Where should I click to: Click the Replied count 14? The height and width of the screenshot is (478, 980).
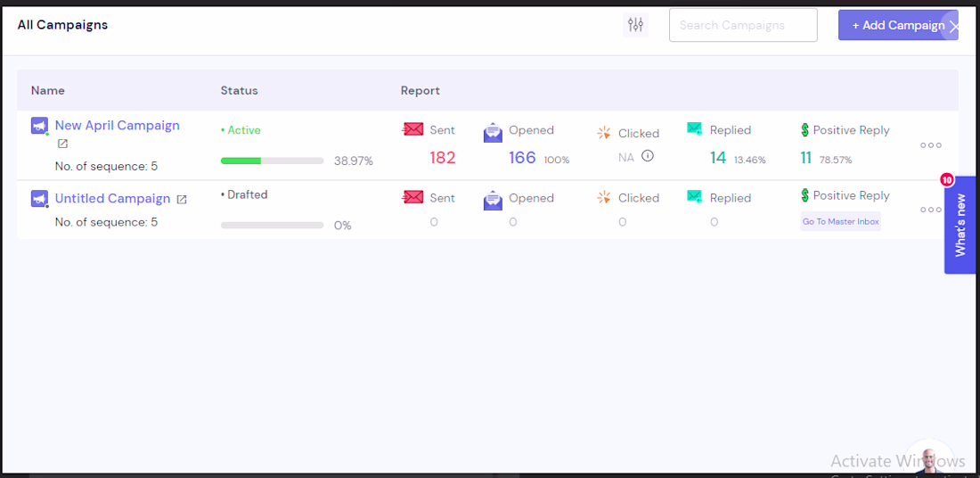(x=718, y=158)
